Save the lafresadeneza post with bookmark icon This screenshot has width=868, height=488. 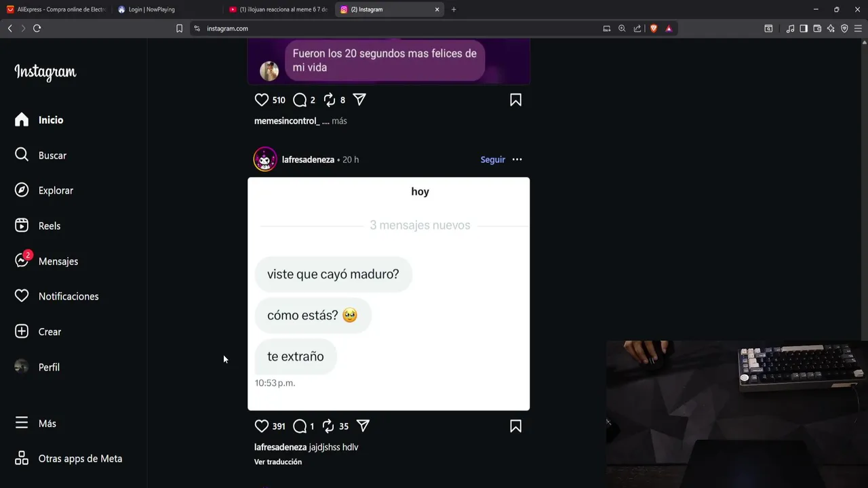(515, 426)
